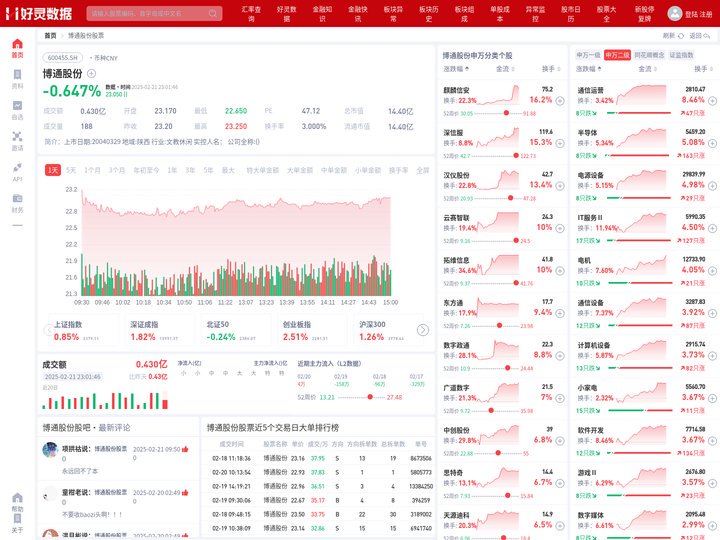720x540 pixels.
Task: Add 云赛智联 via its plus icon
Action: (560, 228)
